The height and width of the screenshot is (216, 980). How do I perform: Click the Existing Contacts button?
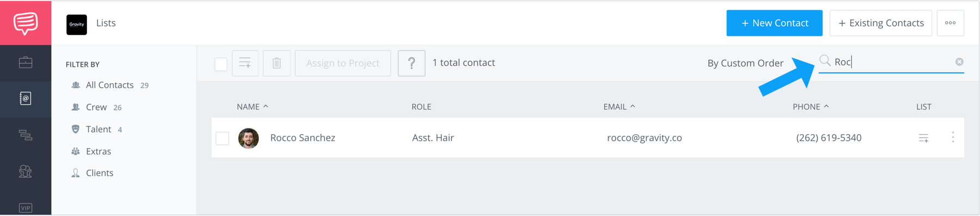[880, 23]
